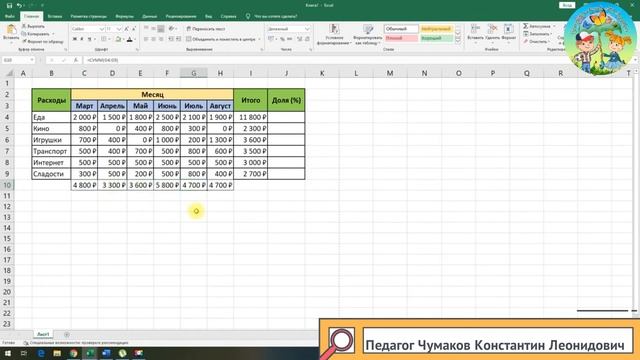The image size is (640, 360).
Task: Open the font name Calibri dropdown
Action: 102,29
